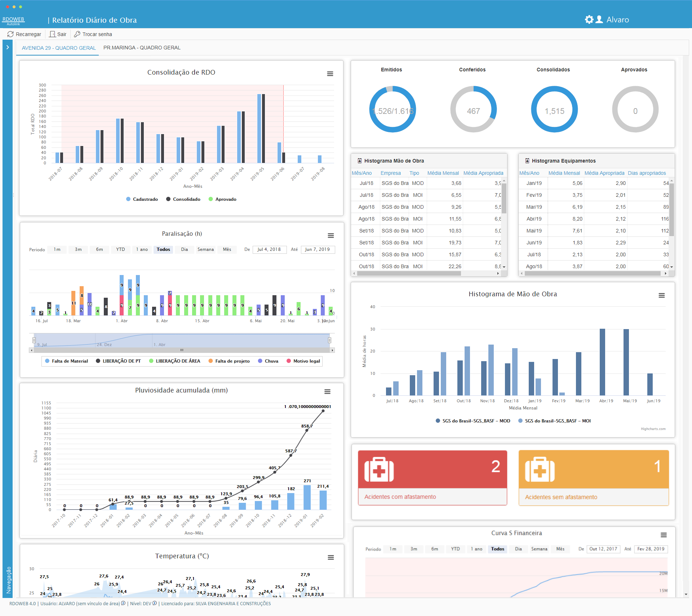Click the Sair exit icon
Image resolution: width=692 pixels, height=616 pixels.
(53, 34)
